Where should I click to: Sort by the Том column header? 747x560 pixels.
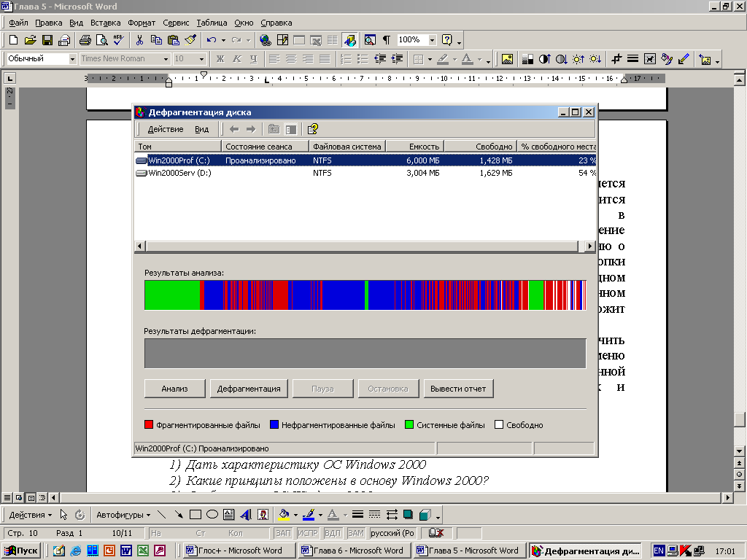pos(178,146)
